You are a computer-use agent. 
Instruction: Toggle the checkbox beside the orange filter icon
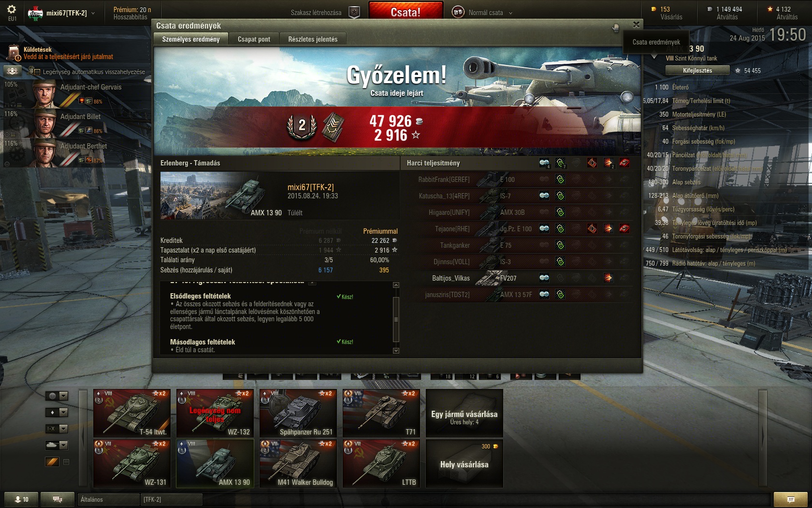(x=66, y=462)
